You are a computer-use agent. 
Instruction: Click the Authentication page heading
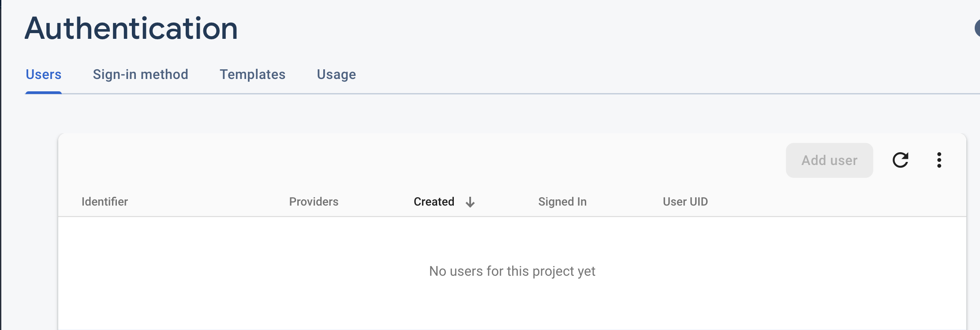click(x=131, y=29)
